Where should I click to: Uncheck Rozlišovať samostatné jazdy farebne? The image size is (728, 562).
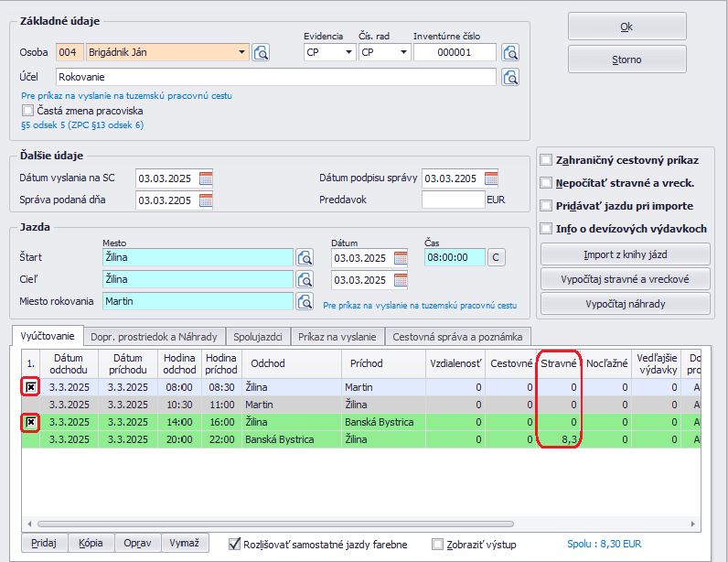234,543
